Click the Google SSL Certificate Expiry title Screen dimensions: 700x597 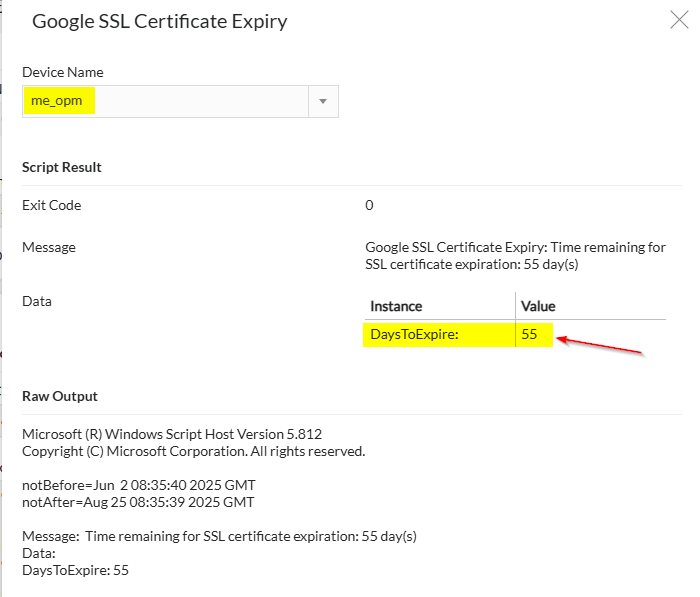pos(159,21)
